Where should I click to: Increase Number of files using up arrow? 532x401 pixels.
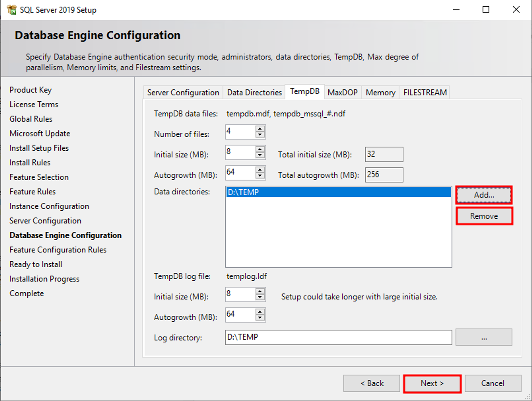260,129
